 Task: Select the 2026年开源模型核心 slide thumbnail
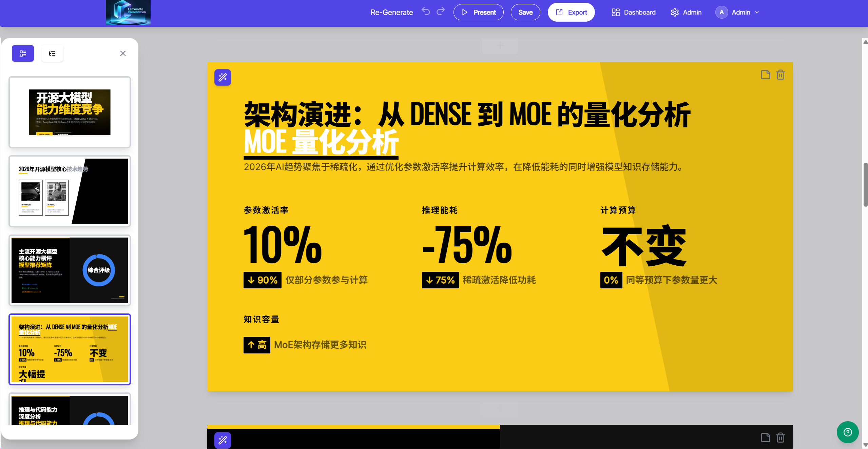(x=70, y=191)
